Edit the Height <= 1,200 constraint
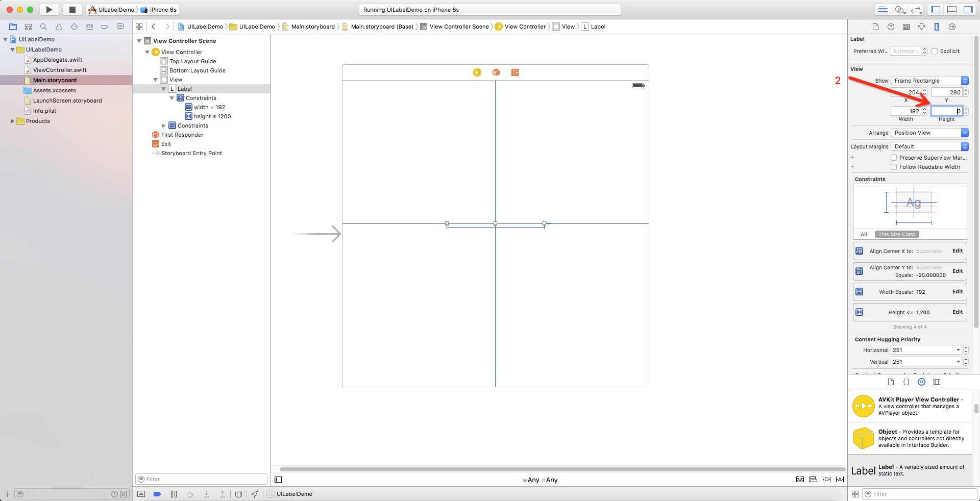980x501 pixels. pos(957,312)
